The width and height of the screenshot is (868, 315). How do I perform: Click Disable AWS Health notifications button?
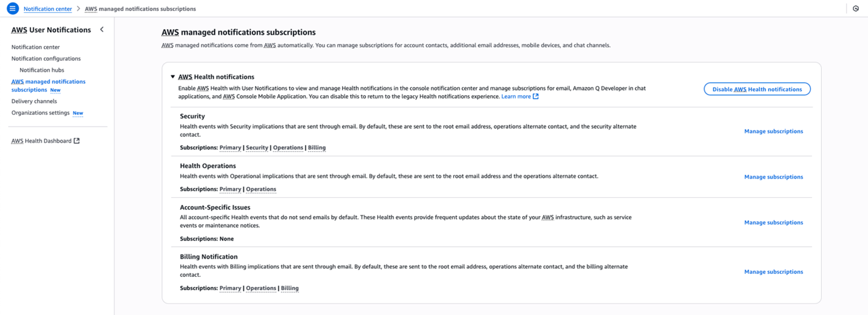pyautogui.click(x=757, y=89)
